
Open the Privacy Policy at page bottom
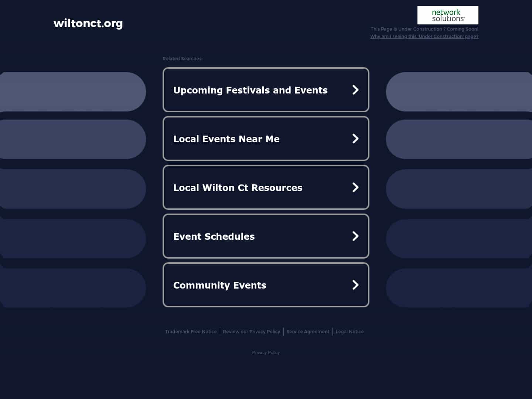pyautogui.click(x=266, y=352)
